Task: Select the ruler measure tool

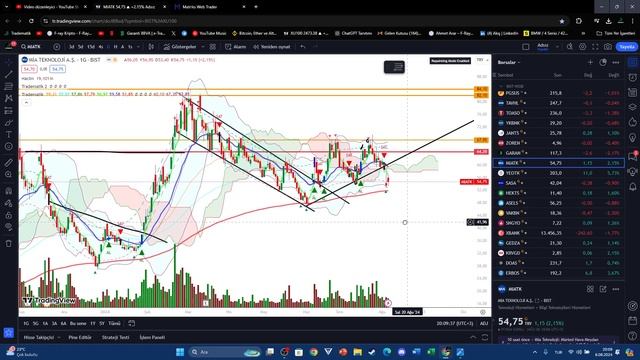Action: pyautogui.click(x=9, y=163)
